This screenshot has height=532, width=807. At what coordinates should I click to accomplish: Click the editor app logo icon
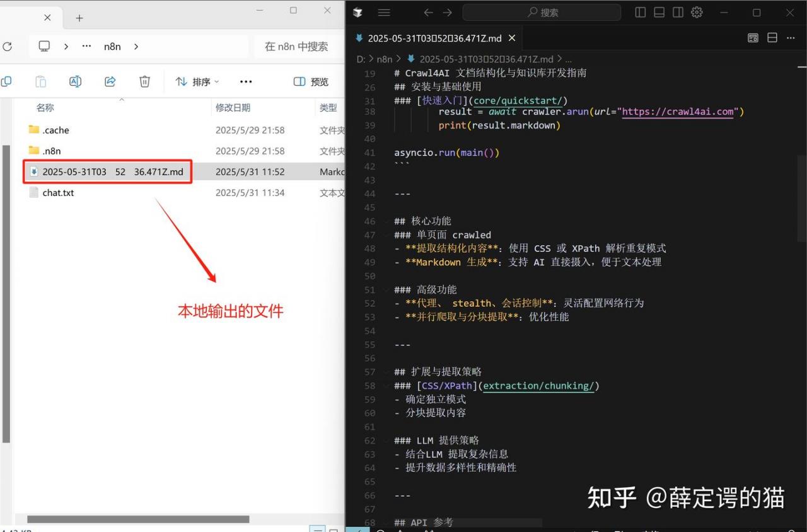click(357, 12)
